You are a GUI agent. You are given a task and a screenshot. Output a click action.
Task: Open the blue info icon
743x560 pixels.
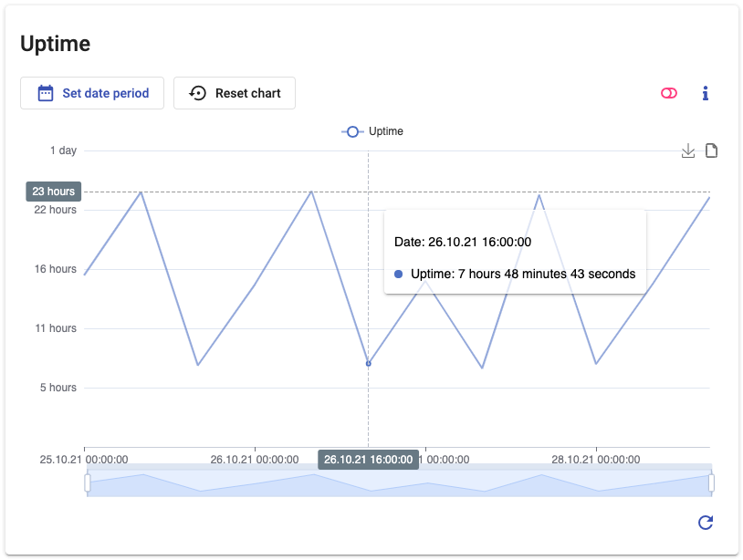tap(705, 93)
